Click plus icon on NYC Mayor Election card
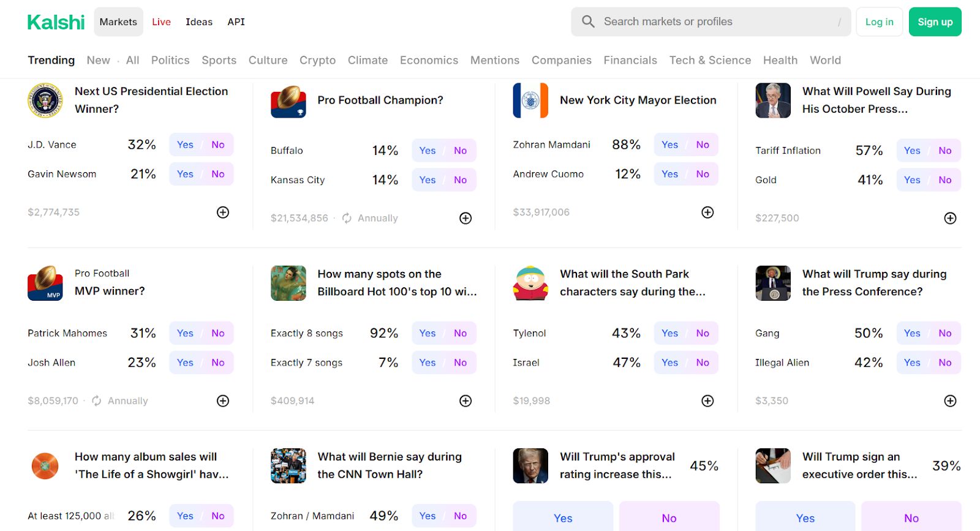The width and height of the screenshot is (980, 531). point(707,213)
